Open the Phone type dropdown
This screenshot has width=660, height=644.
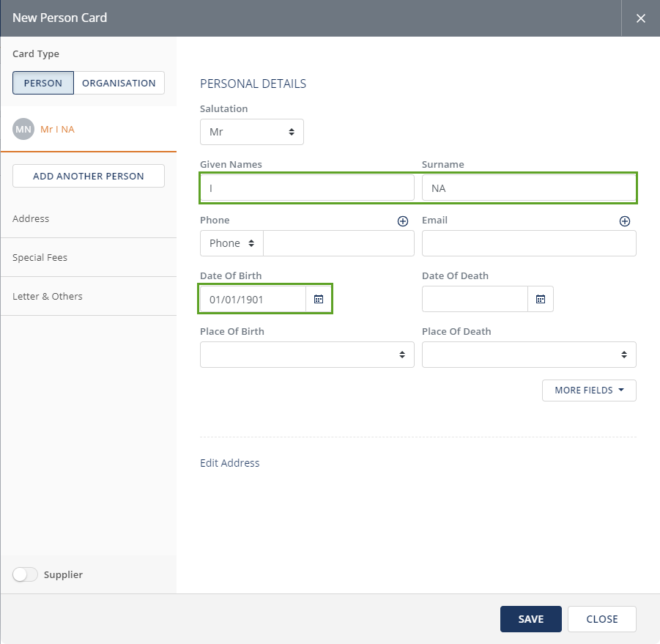coord(231,243)
